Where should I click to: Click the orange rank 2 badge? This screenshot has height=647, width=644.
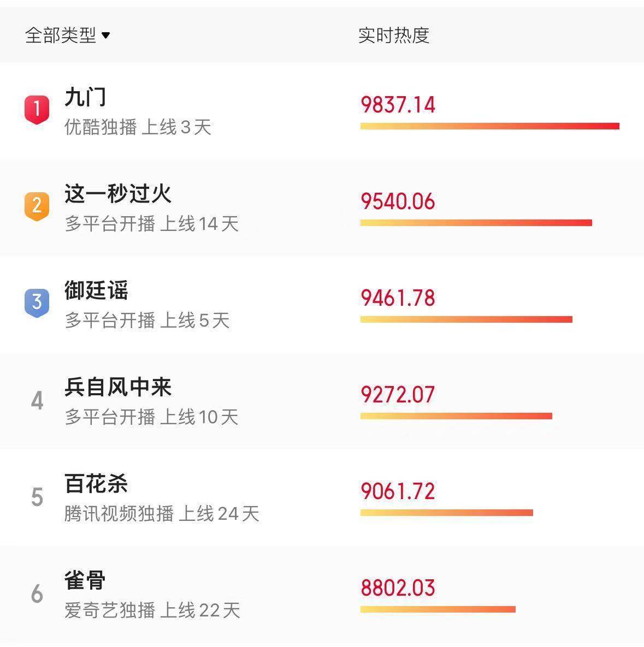point(37,206)
